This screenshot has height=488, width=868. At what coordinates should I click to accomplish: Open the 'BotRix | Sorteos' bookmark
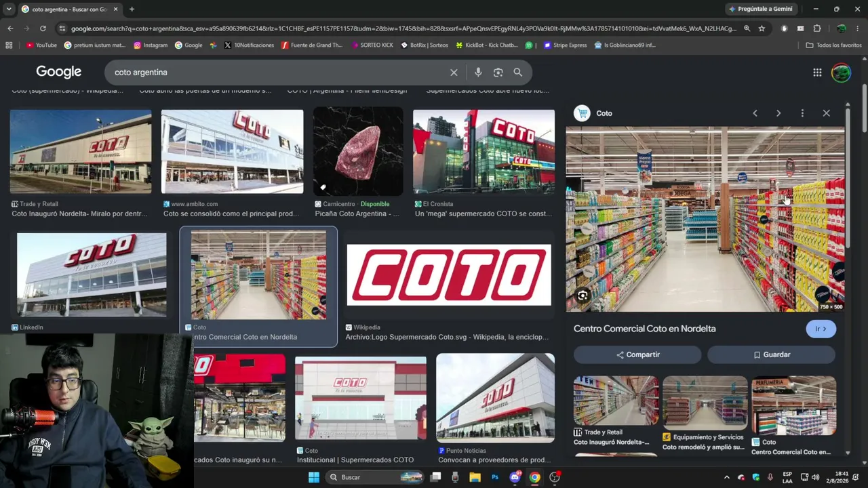coord(425,45)
